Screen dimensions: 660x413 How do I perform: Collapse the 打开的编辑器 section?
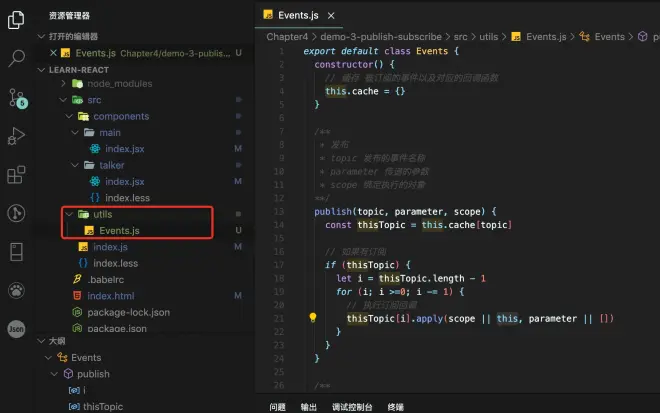click(x=41, y=37)
